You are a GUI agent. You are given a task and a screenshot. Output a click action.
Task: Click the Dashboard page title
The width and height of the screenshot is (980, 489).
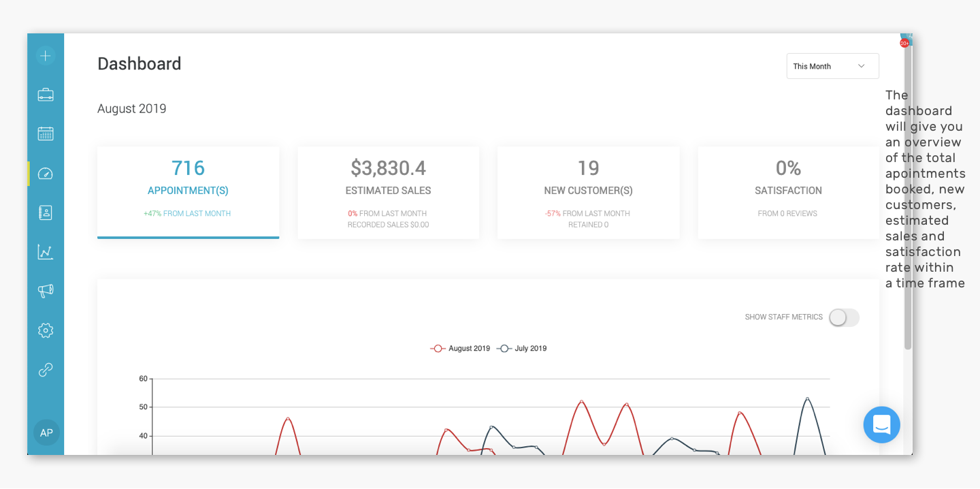pos(140,64)
